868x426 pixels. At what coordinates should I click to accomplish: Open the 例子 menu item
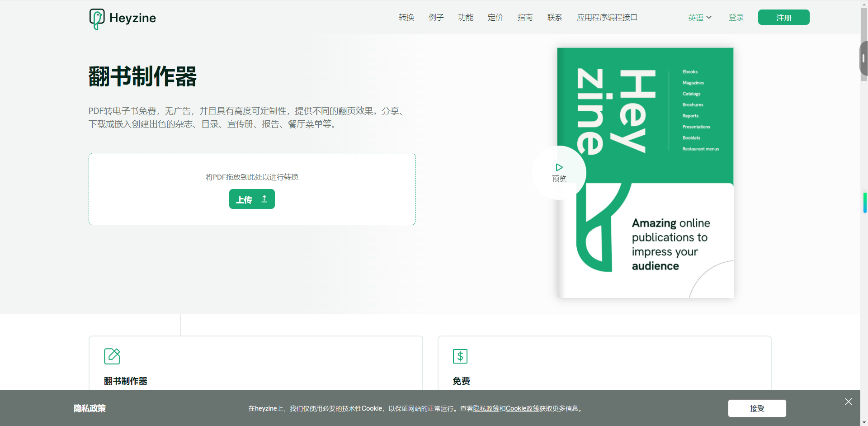pyautogui.click(x=436, y=17)
